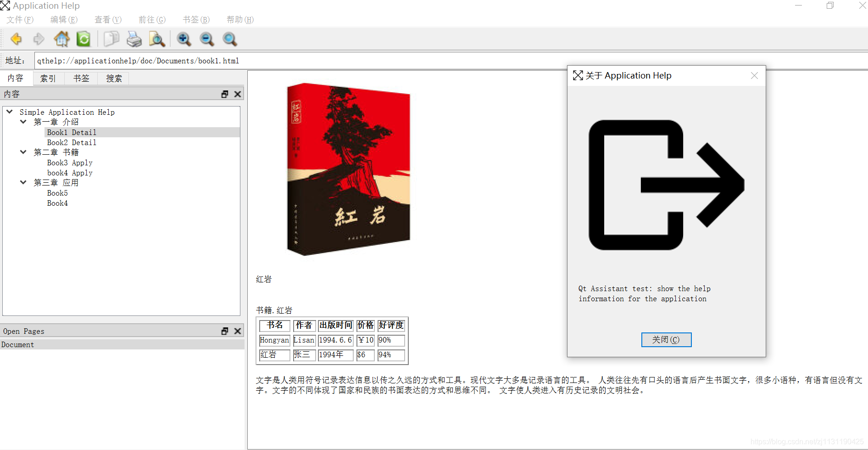The image size is (868, 450).
Task: Click the 价格 table header cell
Action: pyautogui.click(x=366, y=325)
